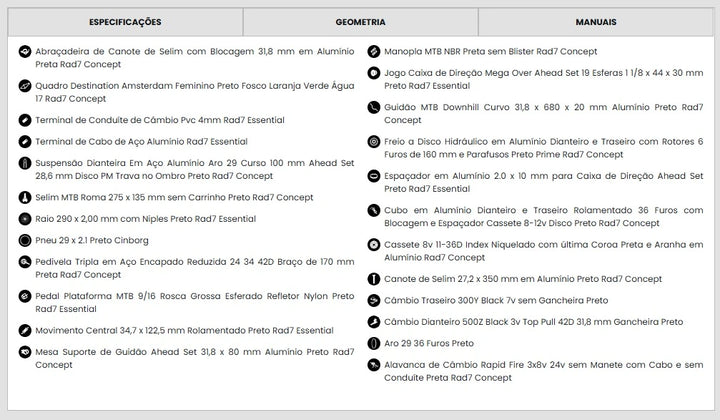Click the saddle icon next to Selim MTB Roma
Image resolution: width=720 pixels, height=420 pixels.
point(25,197)
